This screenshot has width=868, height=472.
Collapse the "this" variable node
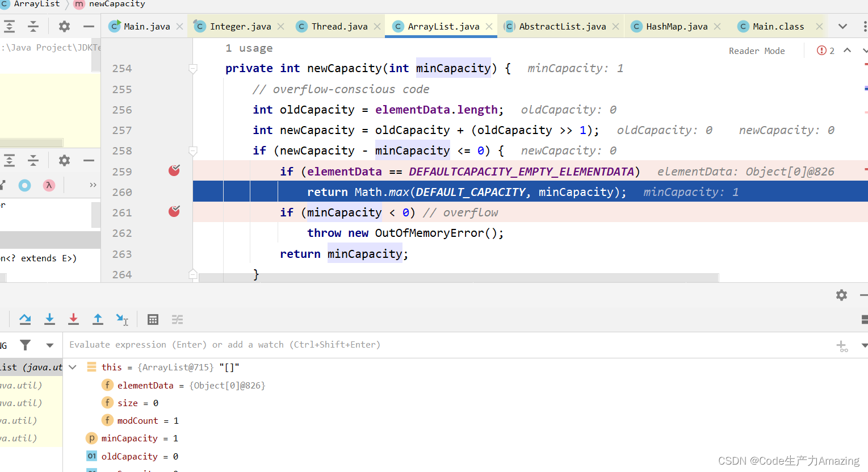point(73,367)
